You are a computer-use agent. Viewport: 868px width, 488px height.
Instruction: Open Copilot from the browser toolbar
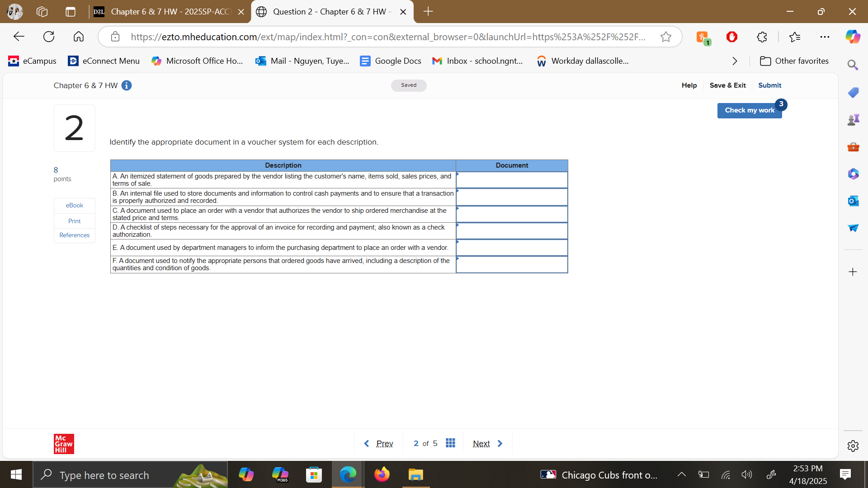click(853, 37)
